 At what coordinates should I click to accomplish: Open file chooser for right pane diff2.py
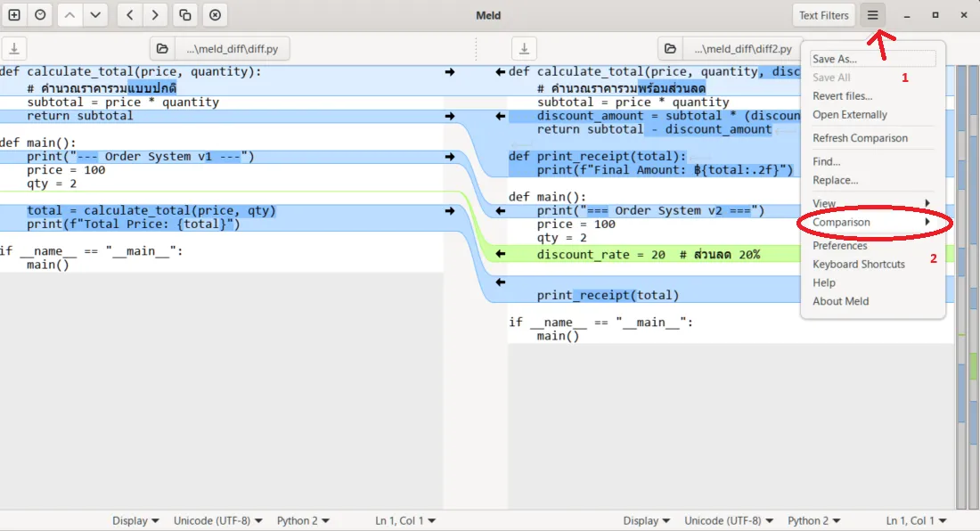(x=670, y=48)
